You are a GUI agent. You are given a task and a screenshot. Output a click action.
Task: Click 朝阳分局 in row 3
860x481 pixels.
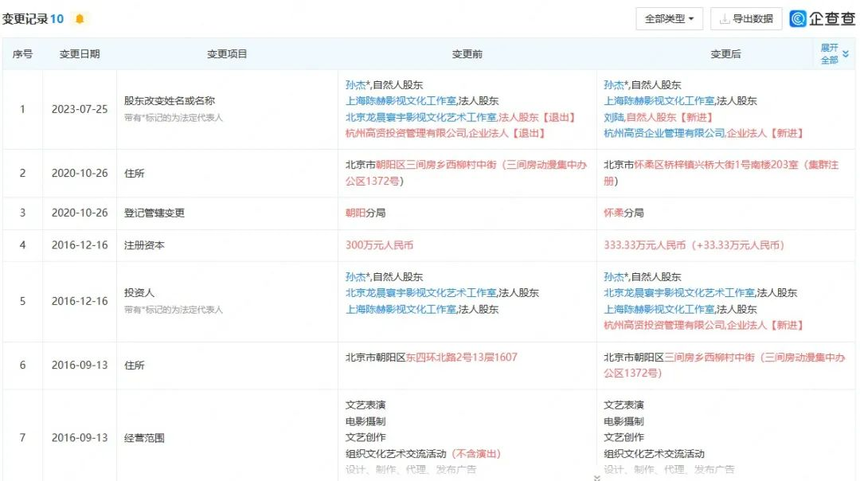click(365, 213)
